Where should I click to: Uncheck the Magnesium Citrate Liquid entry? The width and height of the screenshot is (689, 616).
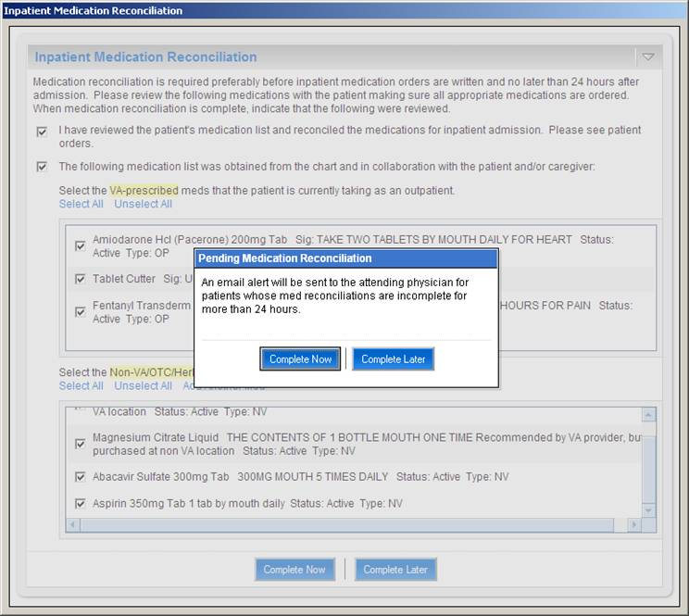[81, 444]
